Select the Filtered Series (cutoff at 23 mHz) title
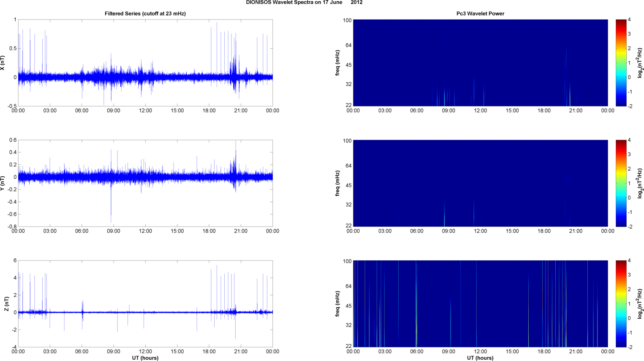 click(x=145, y=14)
